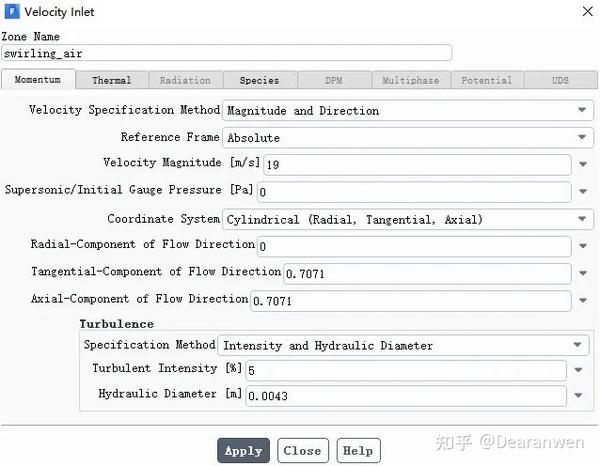Click the Fluent app icon in title bar
Image resolution: width=600 pixels, height=466 pixels.
12,11
